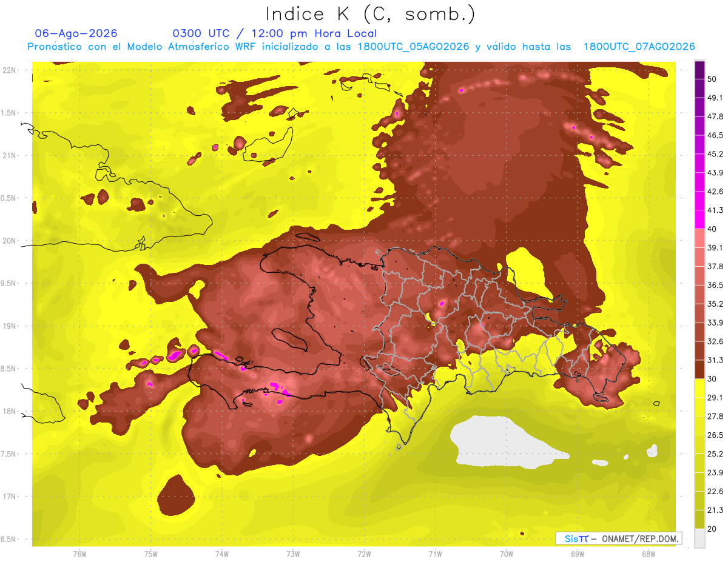Viewport: 728px width, 562px height.
Task: Click the '71W' longitude label
Action: (x=435, y=554)
